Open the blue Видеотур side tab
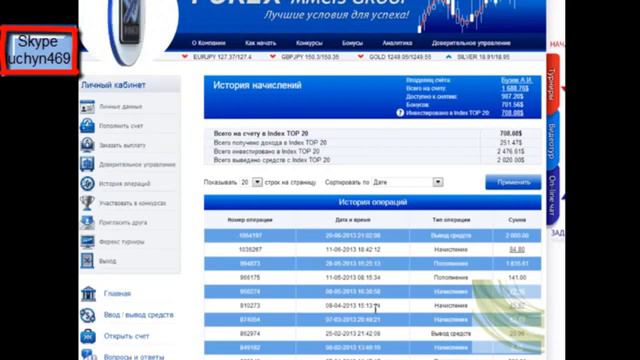Image resolution: width=640 pixels, height=360 pixels. click(x=552, y=141)
